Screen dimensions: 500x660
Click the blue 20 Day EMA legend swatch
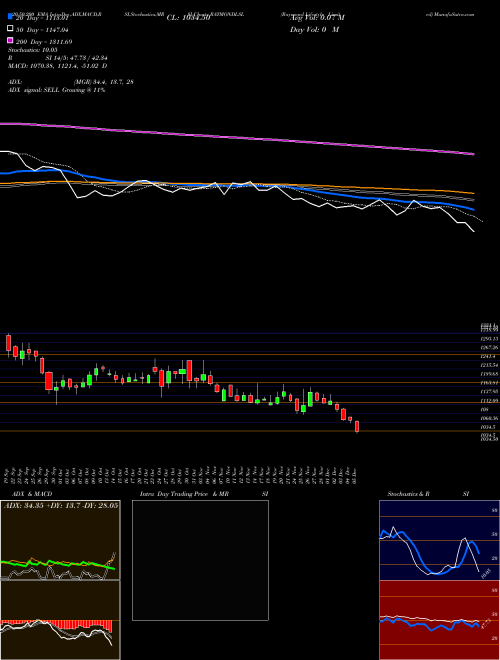[10, 18]
